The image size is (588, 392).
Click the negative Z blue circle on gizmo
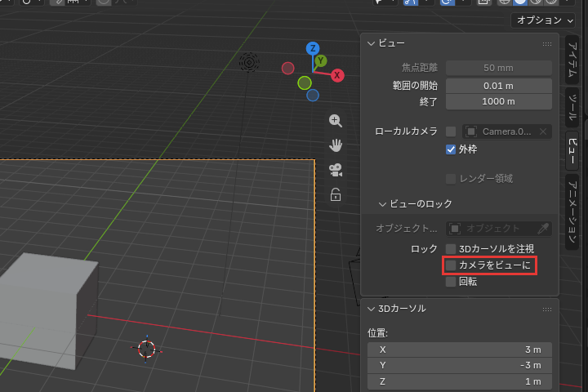(x=313, y=96)
